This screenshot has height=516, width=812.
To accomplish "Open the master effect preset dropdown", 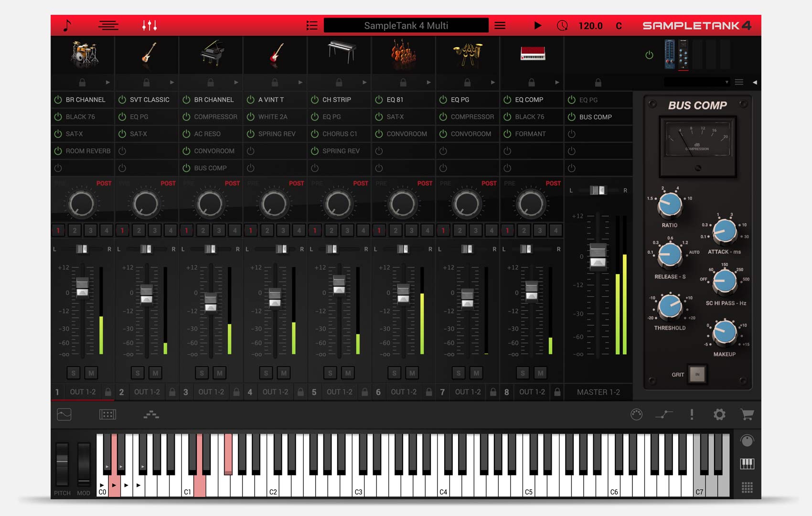I will pyautogui.click(x=697, y=82).
